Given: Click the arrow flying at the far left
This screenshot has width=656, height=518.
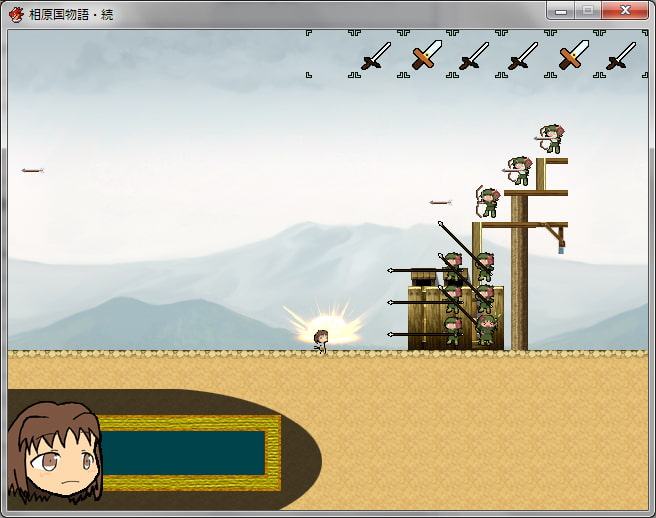Looking at the screenshot, I should click(32, 171).
